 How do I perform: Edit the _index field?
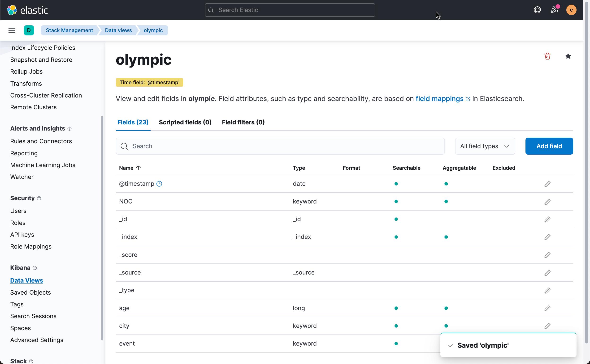point(547,237)
